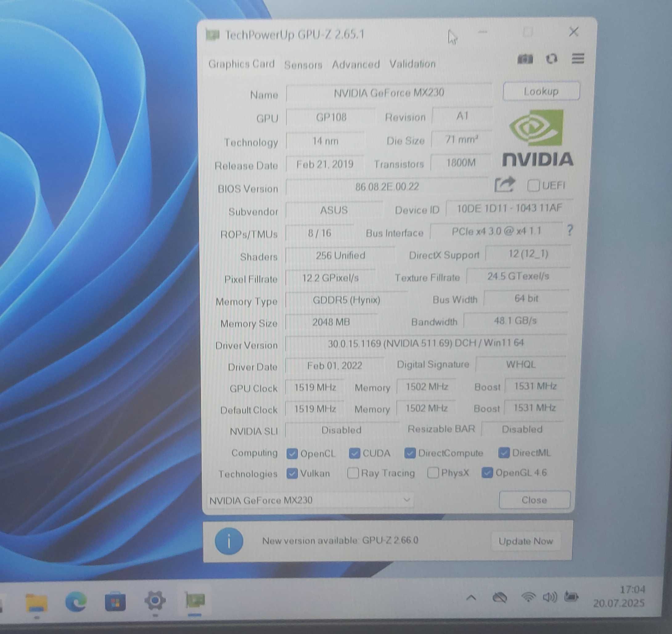Launch Microsoft Edge from the taskbar
This screenshot has width=672, height=634.
click(76, 602)
